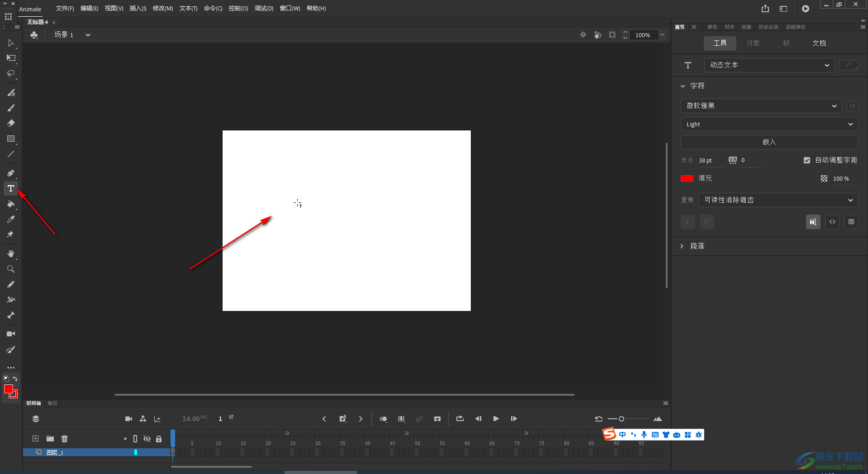Image resolution: width=868 pixels, height=474 pixels.
Task: Select the Text tool in toolbar
Action: (11, 188)
